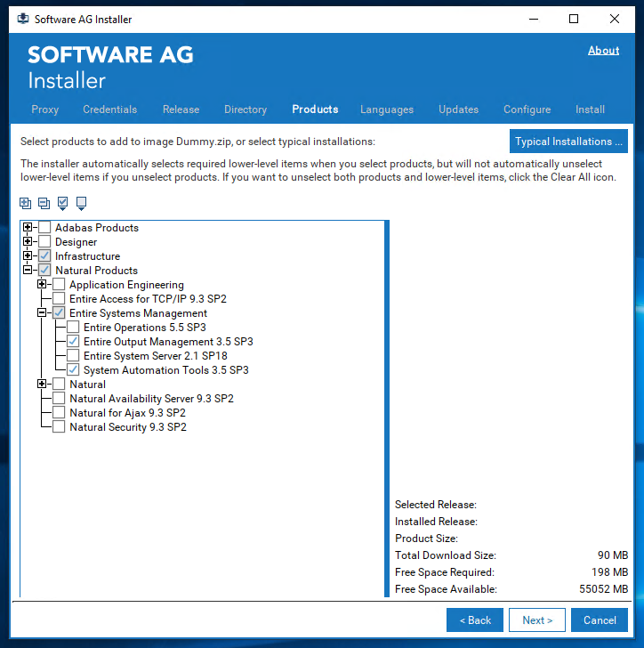Tick the Adabas Products checkbox
The height and width of the screenshot is (648, 644).
point(44,228)
